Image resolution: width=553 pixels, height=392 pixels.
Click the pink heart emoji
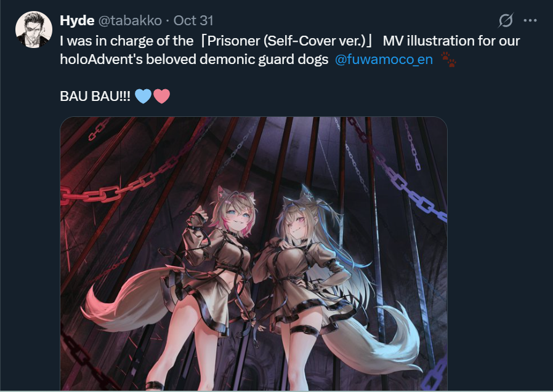coord(161,96)
